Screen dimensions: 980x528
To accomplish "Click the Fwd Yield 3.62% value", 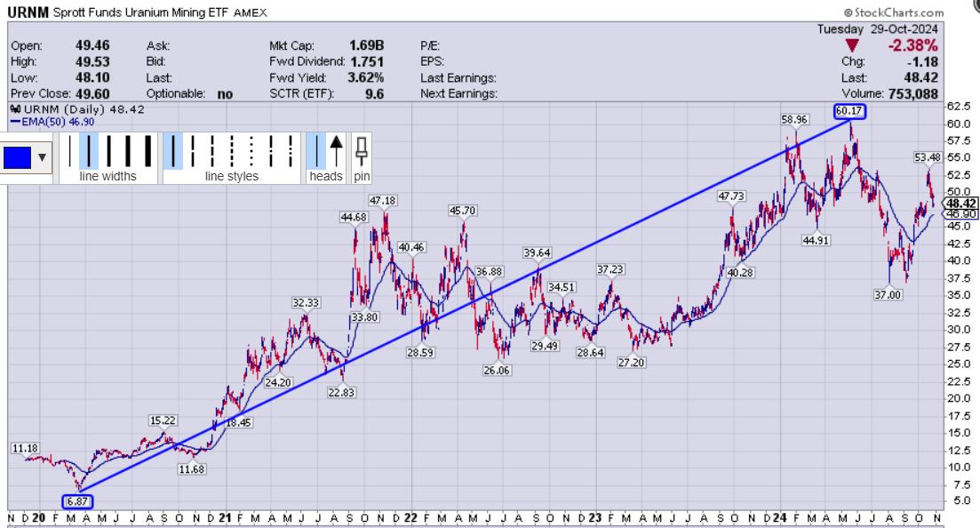I will point(366,78).
